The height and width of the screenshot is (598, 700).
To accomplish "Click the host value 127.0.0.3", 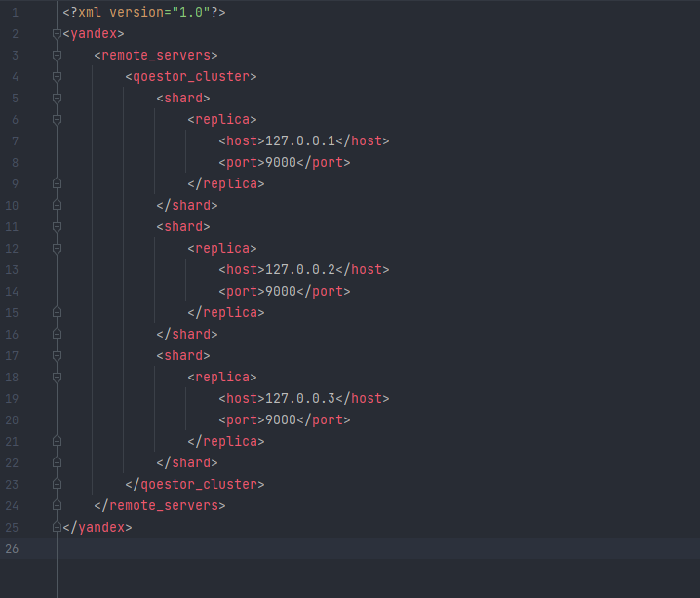I will pyautogui.click(x=300, y=398).
